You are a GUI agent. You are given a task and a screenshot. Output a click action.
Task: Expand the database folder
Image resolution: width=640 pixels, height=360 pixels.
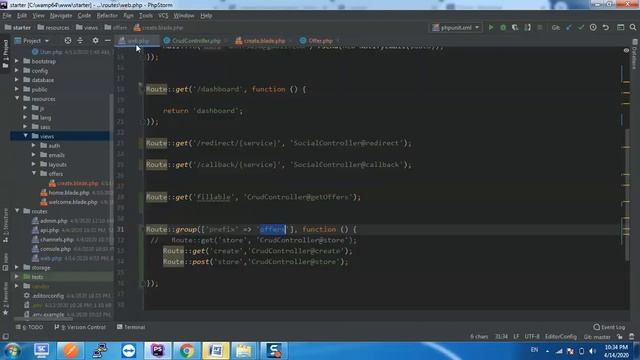click(17, 80)
